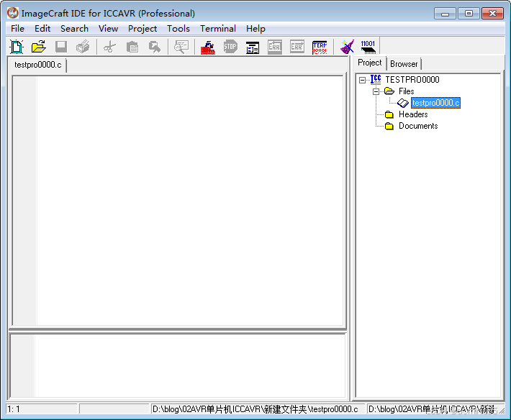Open the 11001 chip programmer icon
The width and height of the screenshot is (511, 420).
[368, 47]
